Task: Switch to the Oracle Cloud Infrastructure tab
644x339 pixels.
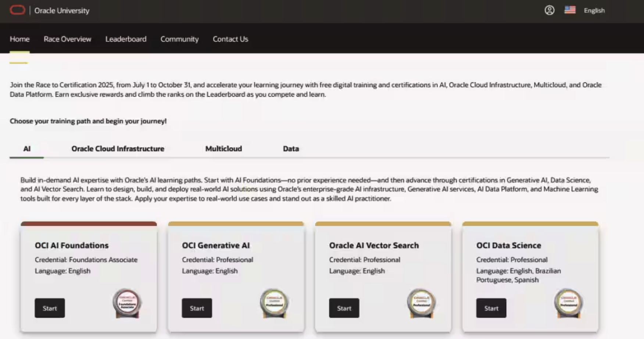Action: 118,149
